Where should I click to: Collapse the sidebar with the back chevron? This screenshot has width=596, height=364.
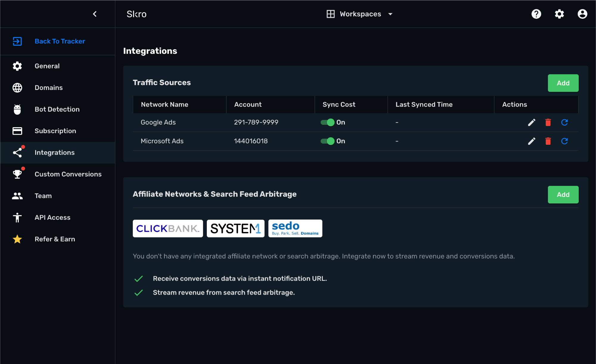95,14
